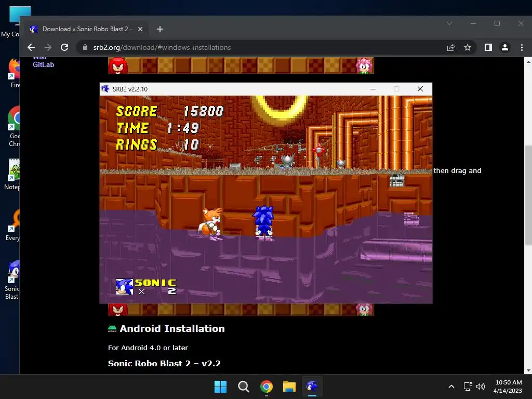Go forward in Chrome browser
This screenshot has height=399, width=532.
tap(48, 47)
